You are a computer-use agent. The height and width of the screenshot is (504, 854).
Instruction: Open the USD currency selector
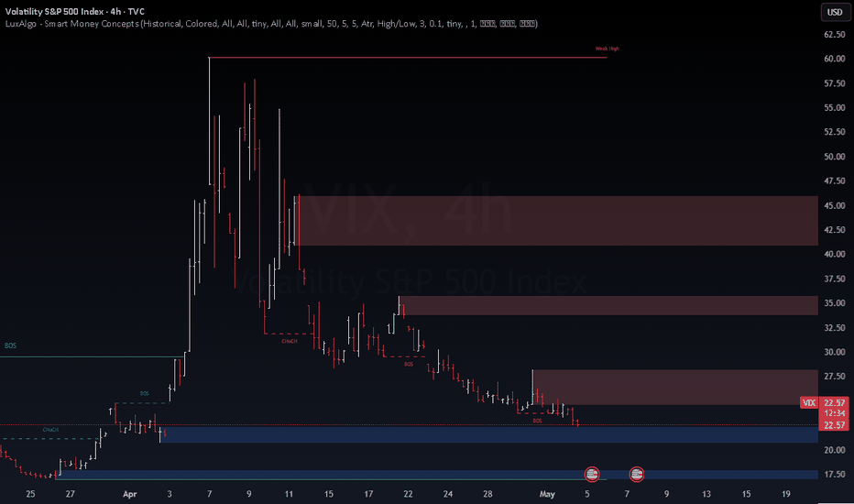[x=835, y=12]
